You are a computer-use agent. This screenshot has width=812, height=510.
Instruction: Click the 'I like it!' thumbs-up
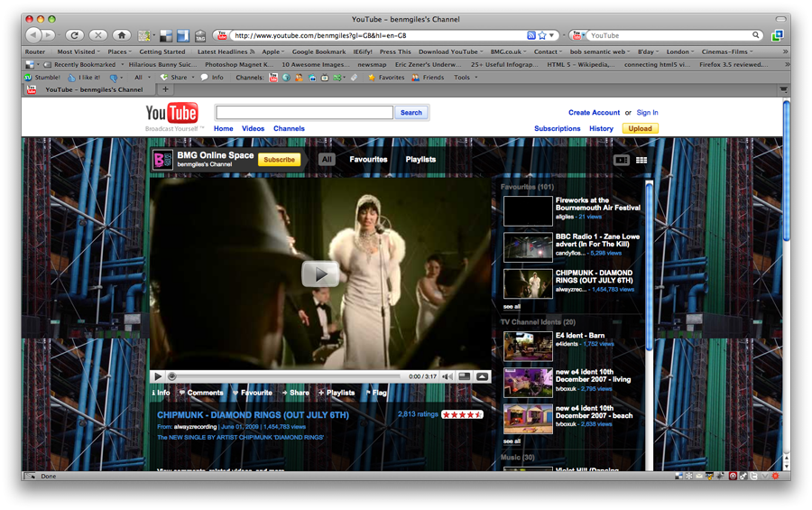point(84,78)
